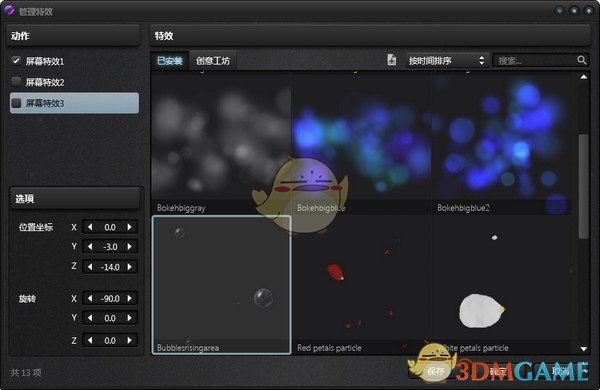Decrease the position Y value

coord(90,246)
